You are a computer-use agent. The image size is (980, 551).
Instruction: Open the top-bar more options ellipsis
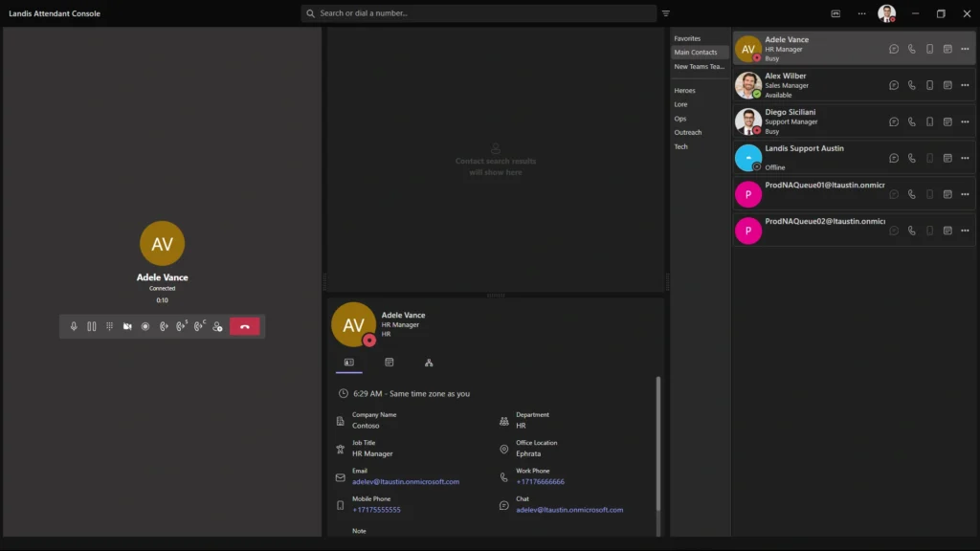click(x=862, y=13)
